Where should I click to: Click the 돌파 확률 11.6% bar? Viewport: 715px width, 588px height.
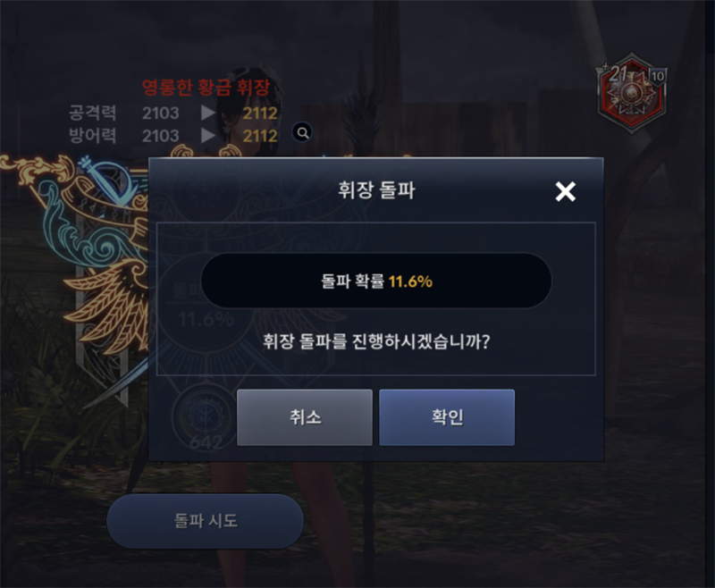[376, 281]
